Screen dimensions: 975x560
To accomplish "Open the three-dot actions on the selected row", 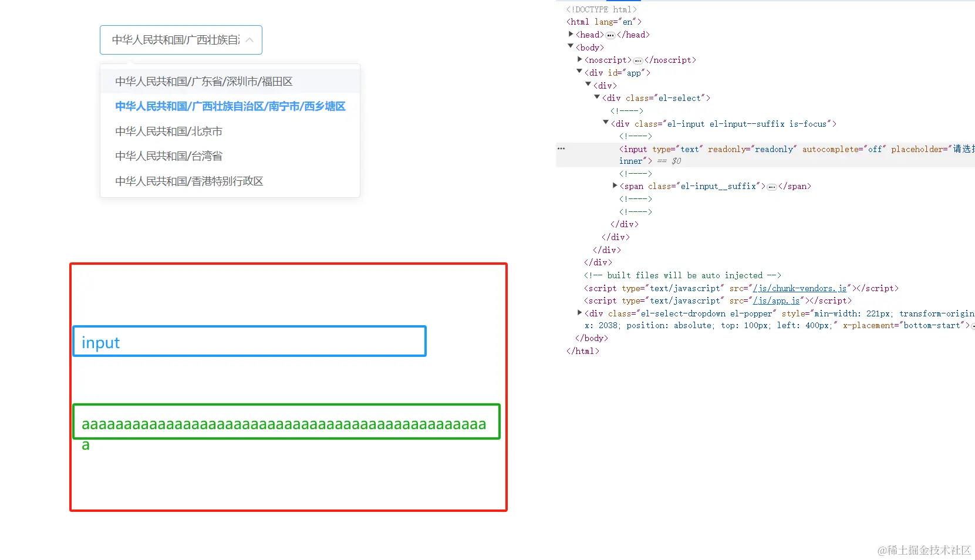I will pos(561,149).
